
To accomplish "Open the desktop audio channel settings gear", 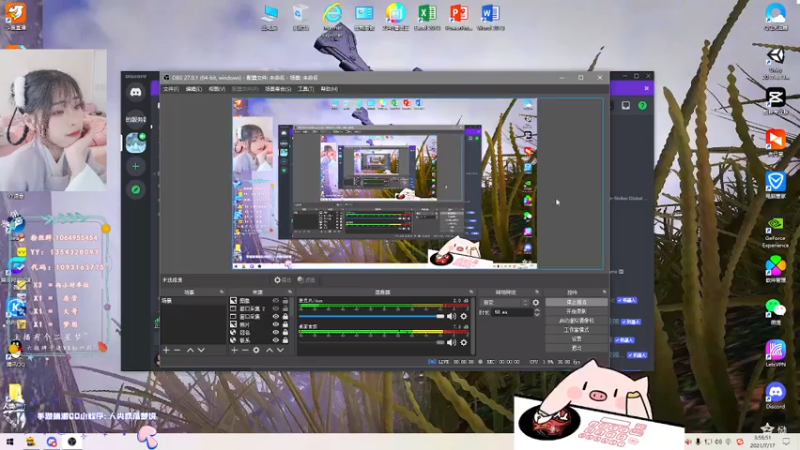I will point(463,342).
